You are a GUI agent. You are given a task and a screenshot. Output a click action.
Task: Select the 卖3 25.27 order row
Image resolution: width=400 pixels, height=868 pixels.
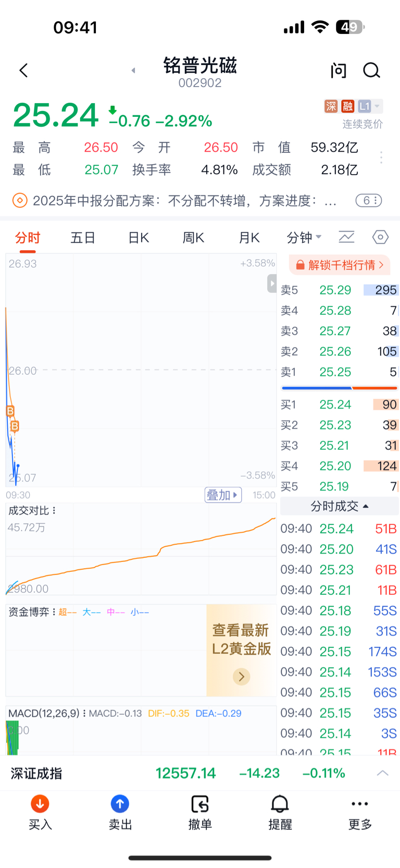coord(340,331)
